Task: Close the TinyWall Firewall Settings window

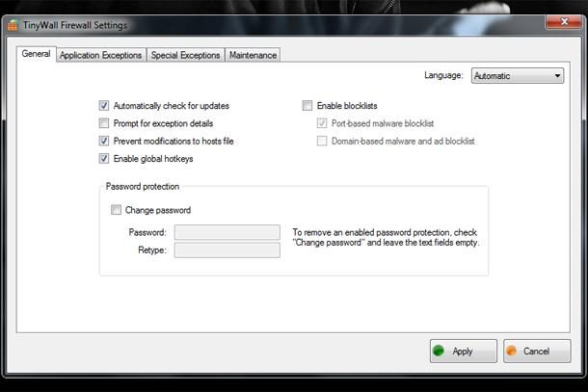Action: tap(564, 22)
